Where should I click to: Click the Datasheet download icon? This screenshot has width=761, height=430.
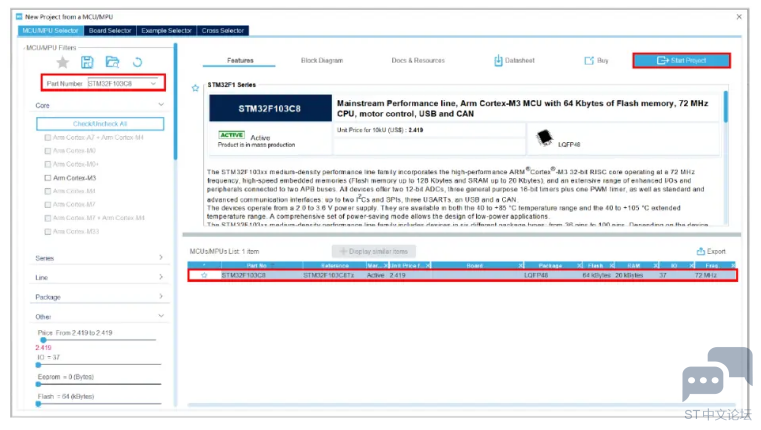tap(498, 61)
